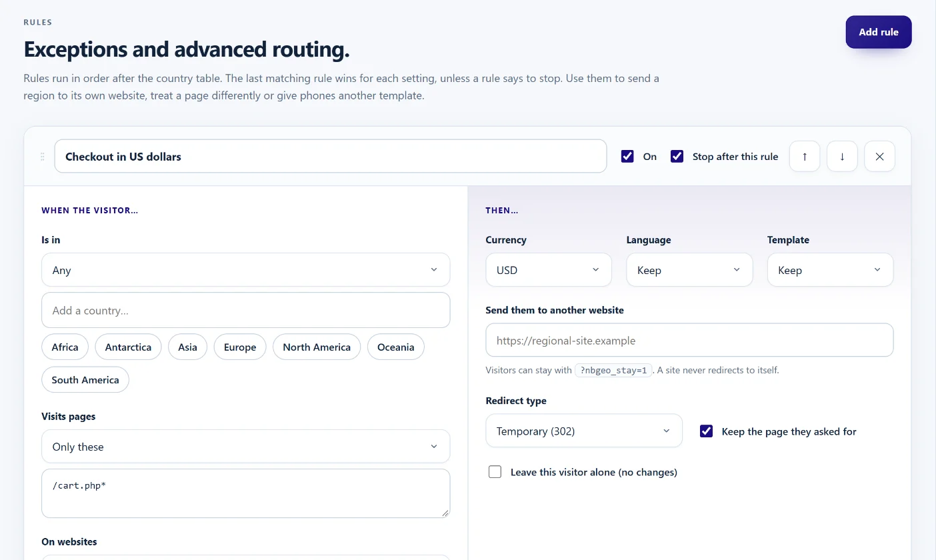Click the Exceptions and advanced routing heading
936x560 pixels.
pos(187,49)
